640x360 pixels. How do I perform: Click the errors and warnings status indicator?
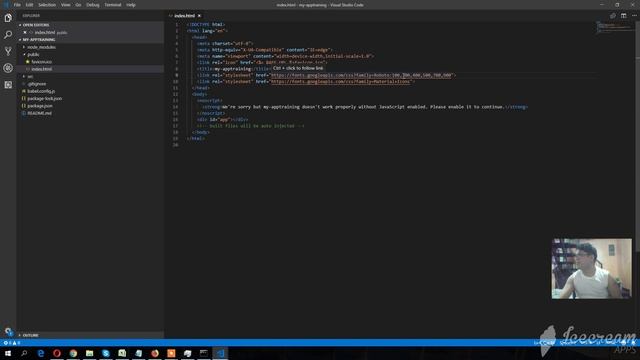(11, 343)
